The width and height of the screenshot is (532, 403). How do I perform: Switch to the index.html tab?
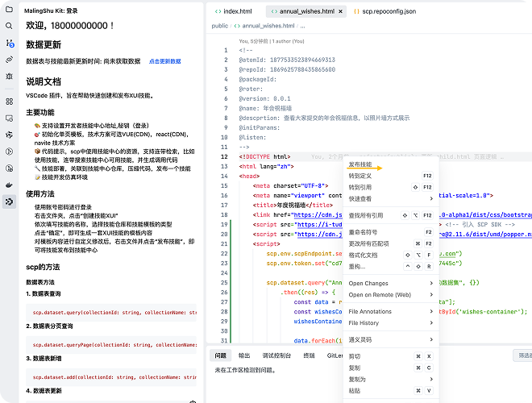pyautogui.click(x=234, y=11)
